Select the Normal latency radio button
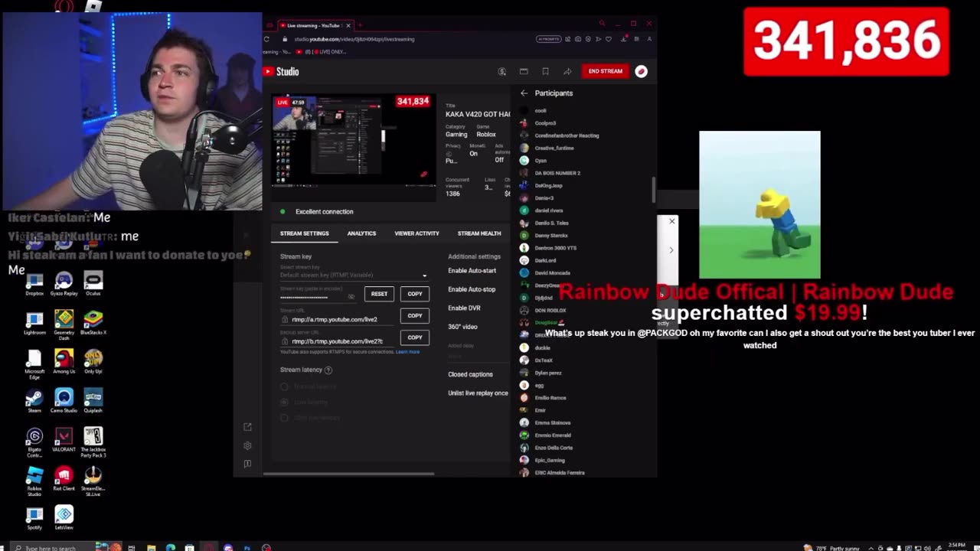 [284, 386]
